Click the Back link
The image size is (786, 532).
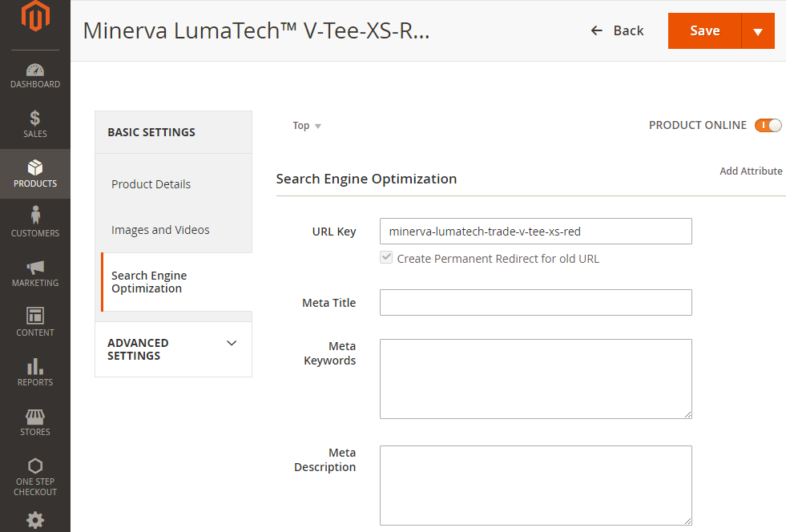tap(617, 30)
